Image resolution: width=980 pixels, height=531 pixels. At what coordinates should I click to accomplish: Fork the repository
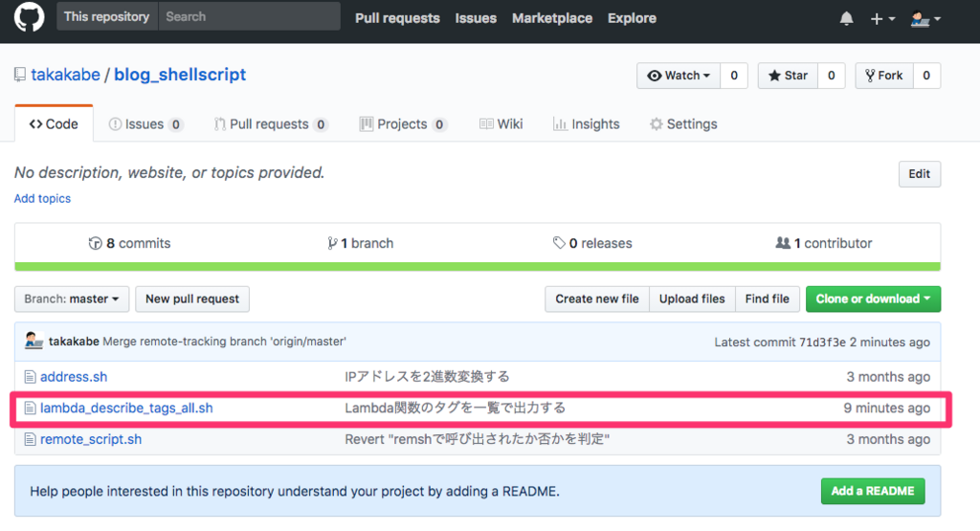click(883, 76)
